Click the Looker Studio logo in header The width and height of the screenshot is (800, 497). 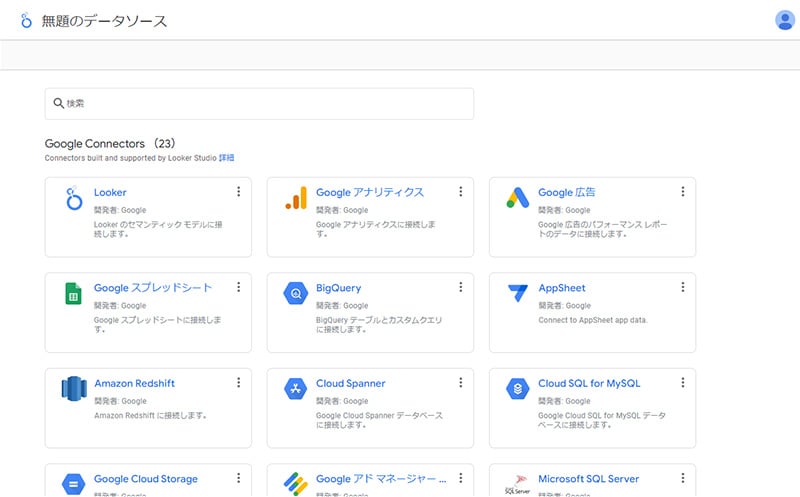[26, 20]
